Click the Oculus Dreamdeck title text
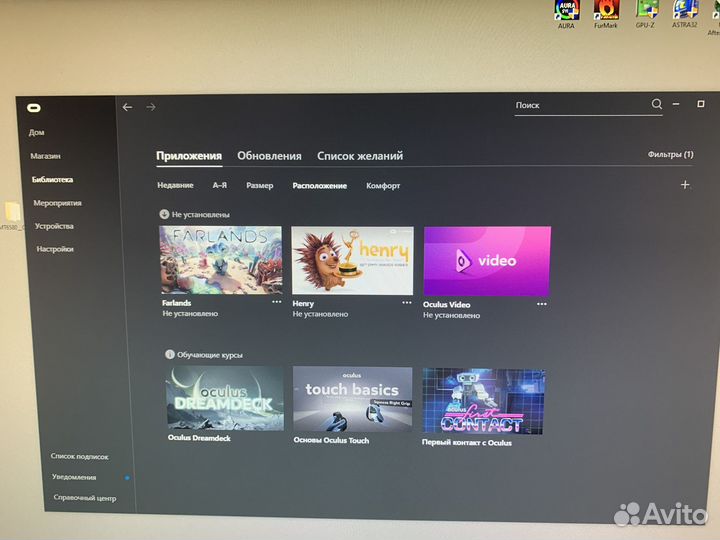The height and width of the screenshot is (540, 720). [199, 438]
